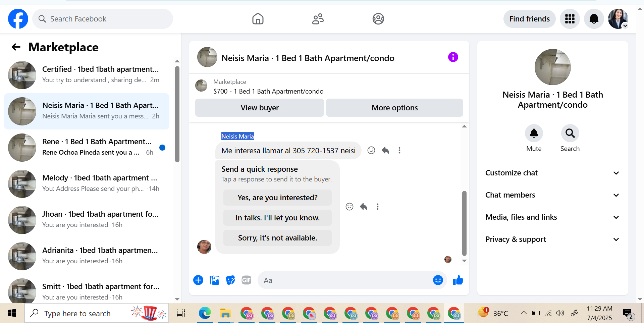Expand the Customize chat section
644x323 pixels.
point(553,173)
